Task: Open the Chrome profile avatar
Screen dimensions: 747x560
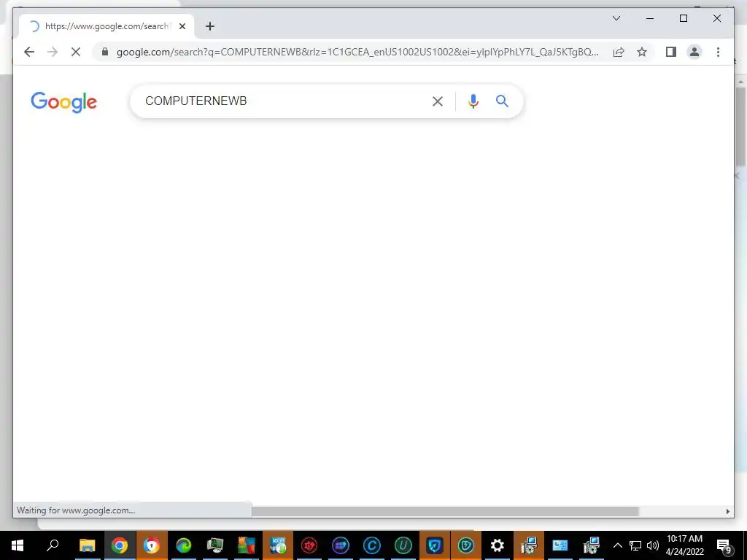Action: [694, 52]
